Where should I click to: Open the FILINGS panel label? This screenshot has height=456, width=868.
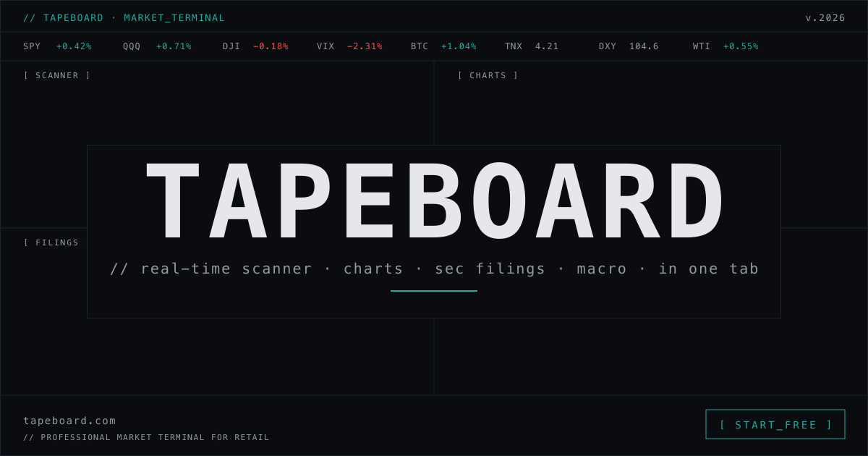tap(51, 242)
